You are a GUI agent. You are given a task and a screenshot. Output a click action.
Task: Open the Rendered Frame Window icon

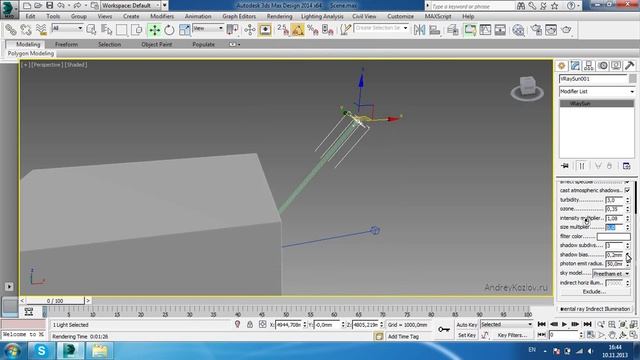coord(551,30)
